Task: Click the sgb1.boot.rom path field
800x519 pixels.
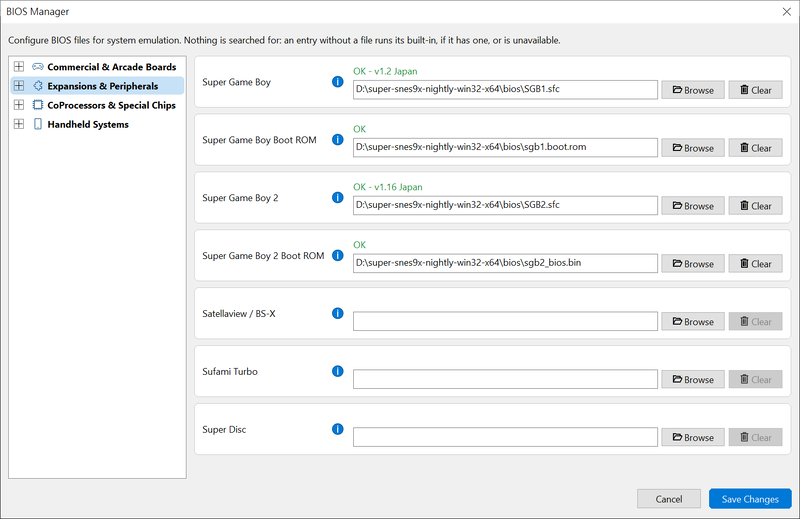Action: (505, 147)
